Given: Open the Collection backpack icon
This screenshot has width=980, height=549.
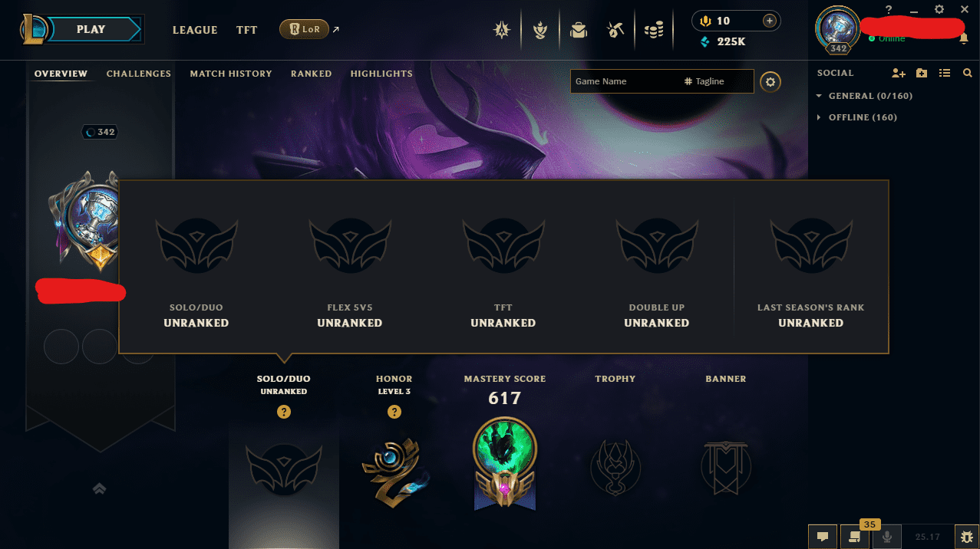Looking at the screenshot, I should point(579,30).
